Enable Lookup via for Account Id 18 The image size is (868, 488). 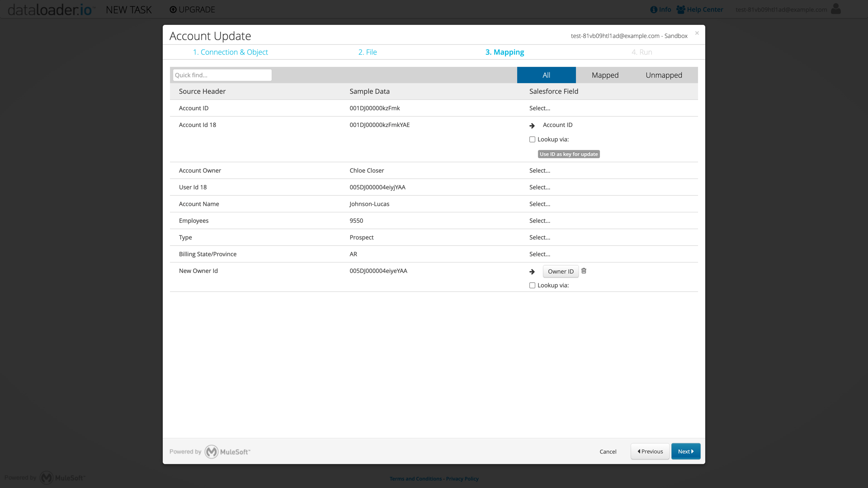pos(532,139)
